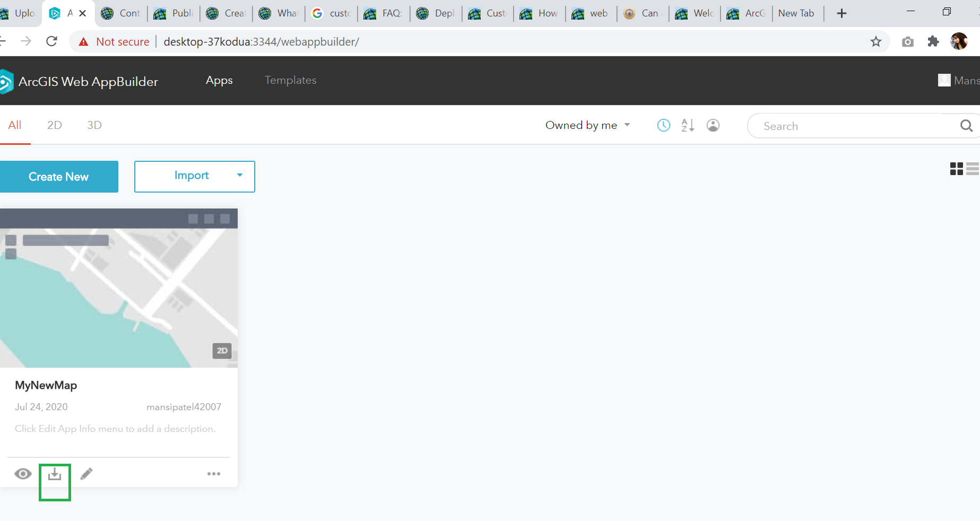Open the Templates menu
980x521 pixels.
coord(291,80)
